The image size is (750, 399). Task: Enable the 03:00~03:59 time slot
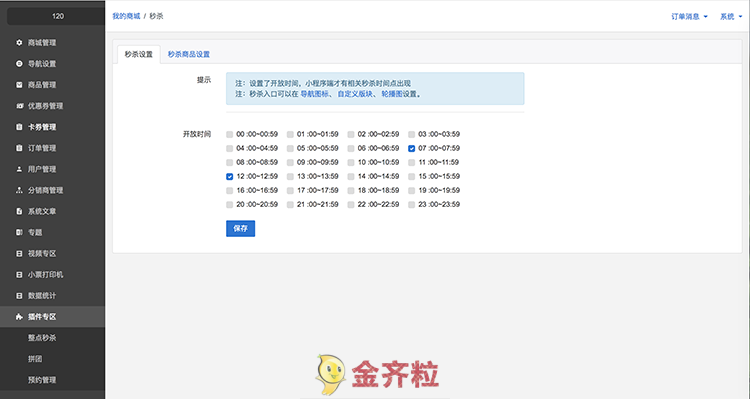pos(411,134)
